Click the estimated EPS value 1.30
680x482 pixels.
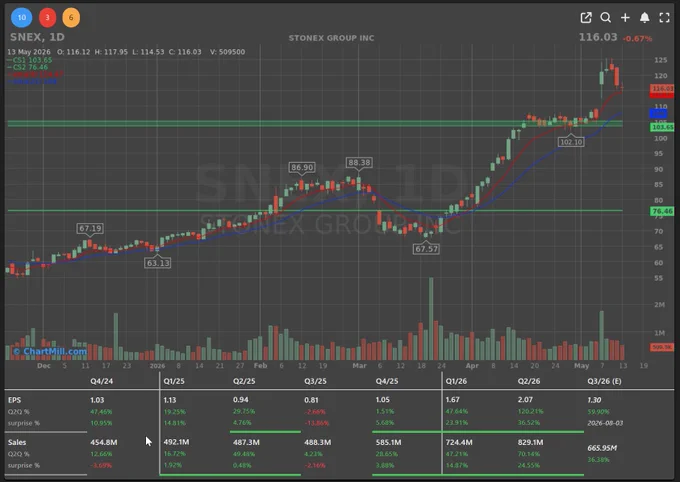[x=594, y=400]
